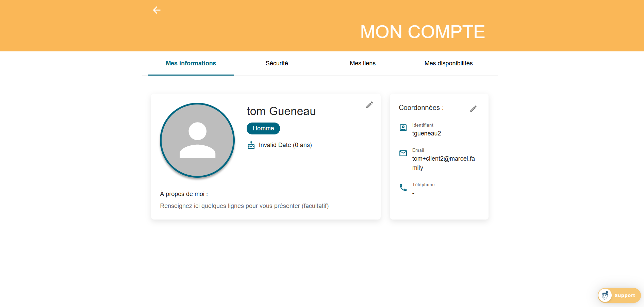Click the birthday cake icon
Viewport: 644px width, 307px height.
coord(251,145)
